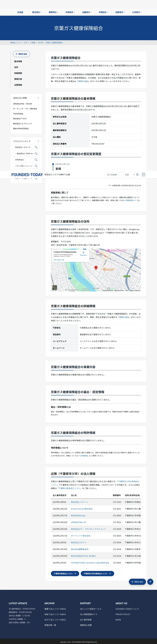Expand the 東北地方 region dropdown

37,12
